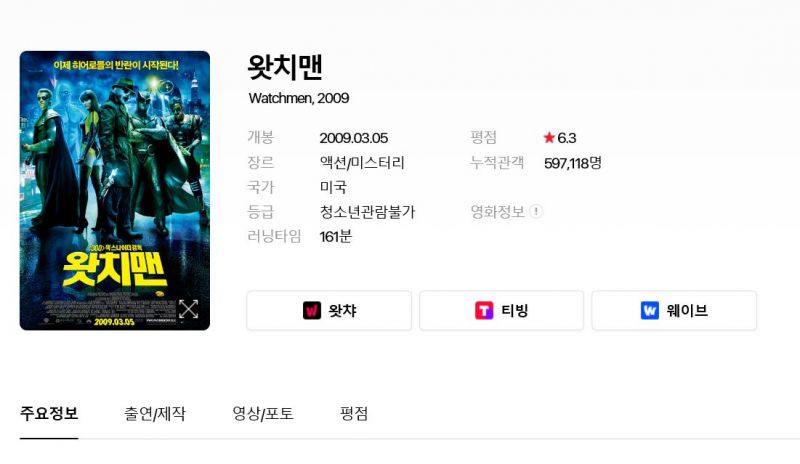Viewport: 800px width, 464px height.
Task: Click the 6.3 rating score
Action: pyautogui.click(x=566, y=138)
